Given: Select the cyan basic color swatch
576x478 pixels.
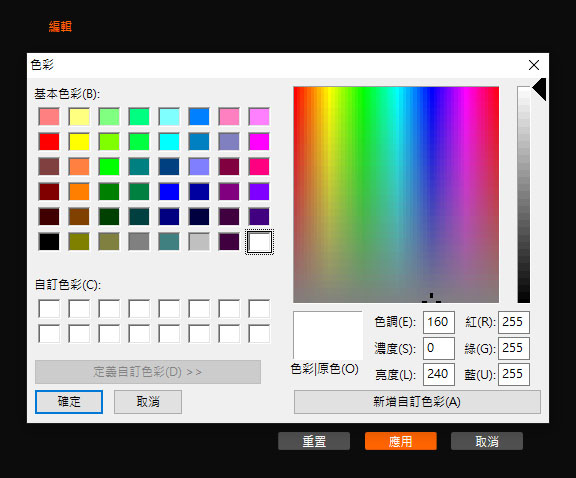Looking at the screenshot, I should 169,141.
